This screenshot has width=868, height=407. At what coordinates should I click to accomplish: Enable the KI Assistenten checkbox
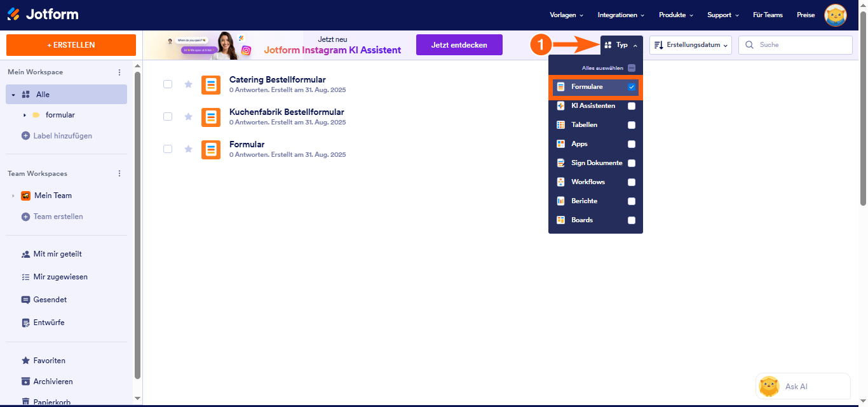pos(632,106)
